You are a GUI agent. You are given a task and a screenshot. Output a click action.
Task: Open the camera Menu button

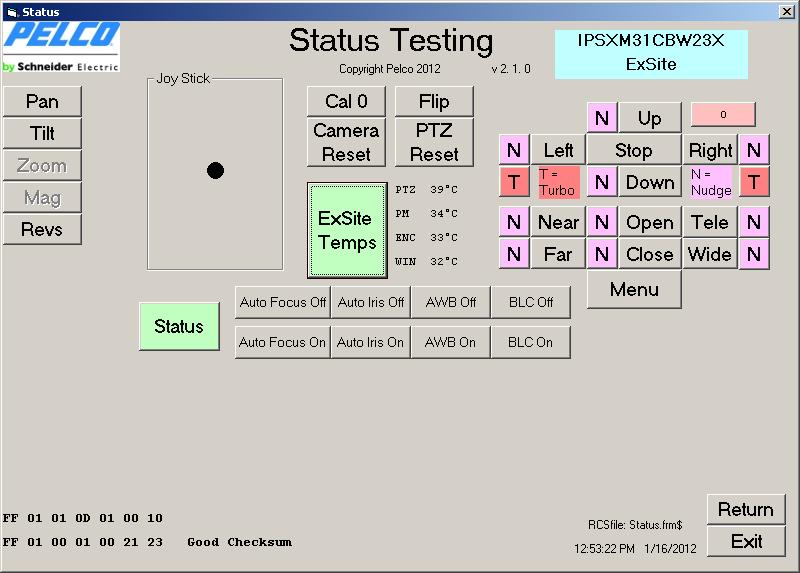634,289
